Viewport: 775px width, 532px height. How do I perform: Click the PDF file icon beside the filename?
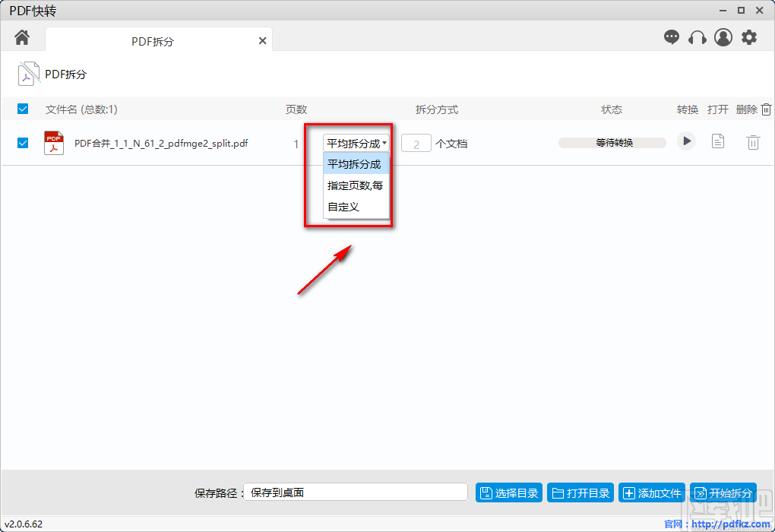click(53, 142)
